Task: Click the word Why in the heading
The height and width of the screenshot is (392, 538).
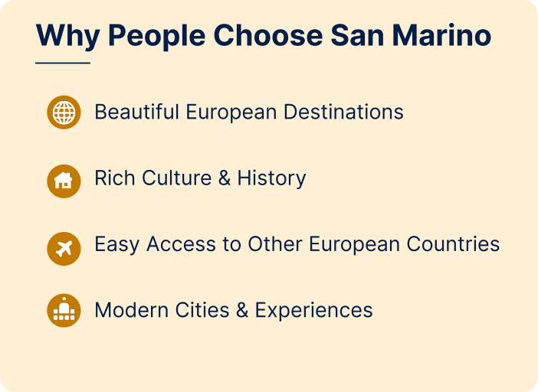Action: point(68,36)
